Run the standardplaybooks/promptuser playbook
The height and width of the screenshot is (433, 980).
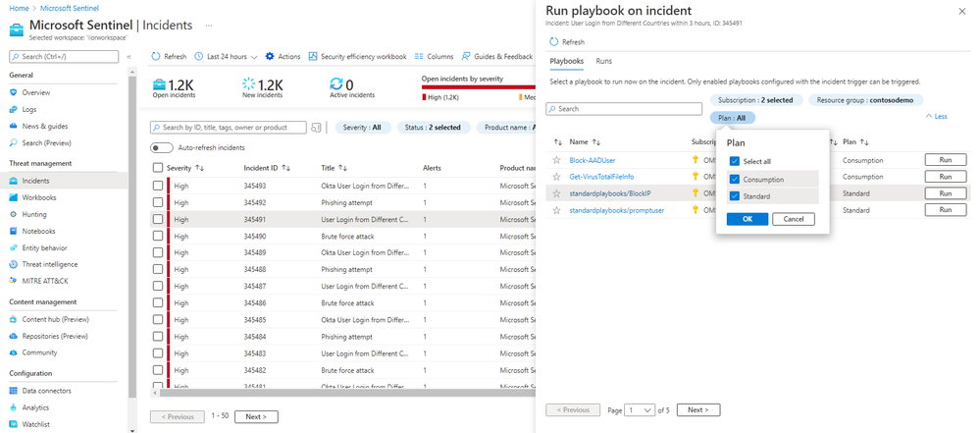(x=946, y=210)
